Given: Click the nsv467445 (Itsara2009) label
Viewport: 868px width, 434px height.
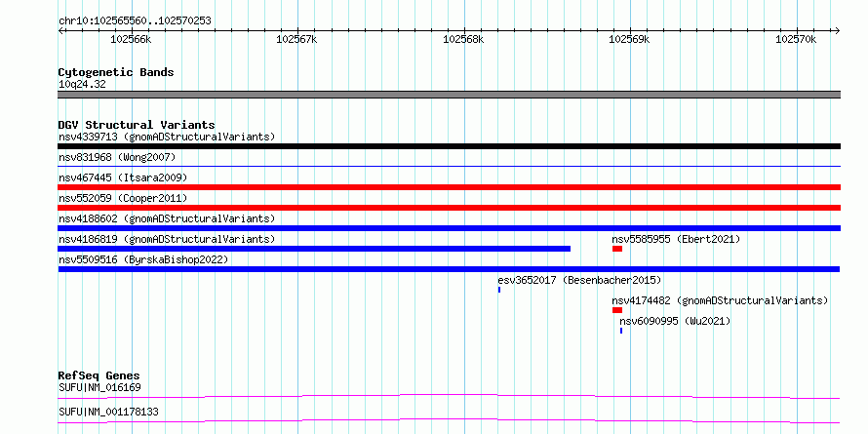Looking at the screenshot, I should pyautogui.click(x=123, y=178).
